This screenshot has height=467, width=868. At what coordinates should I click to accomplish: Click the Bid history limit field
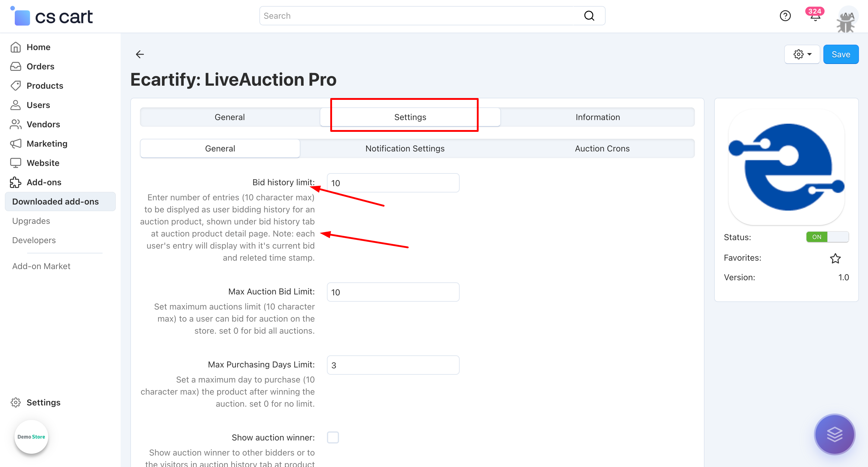coord(393,183)
